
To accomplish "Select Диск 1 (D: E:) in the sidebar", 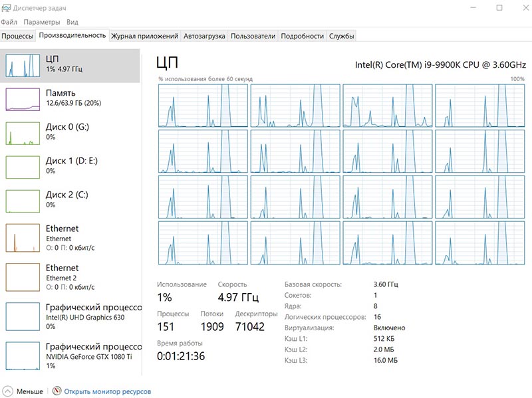I will pos(70,167).
